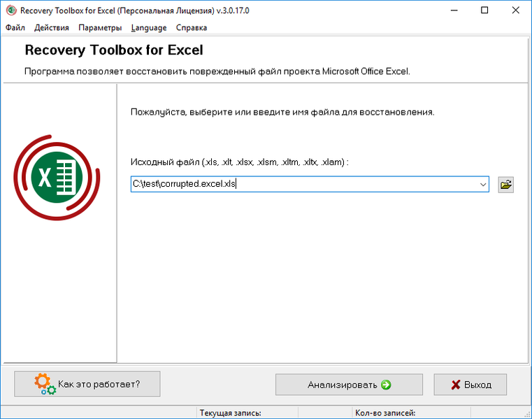Image resolution: width=532 pixels, height=419 pixels.
Task: Click the Анализировать button
Action: (x=349, y=385)
